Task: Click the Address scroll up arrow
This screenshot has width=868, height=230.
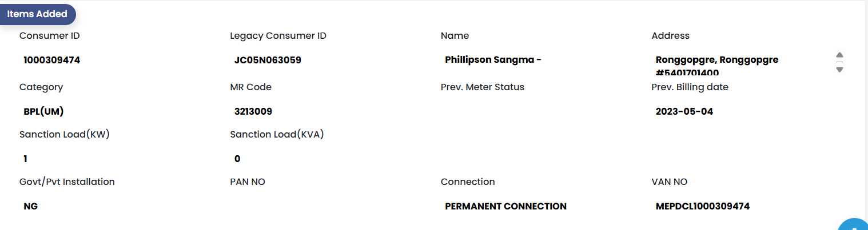Action: point(839,55)
